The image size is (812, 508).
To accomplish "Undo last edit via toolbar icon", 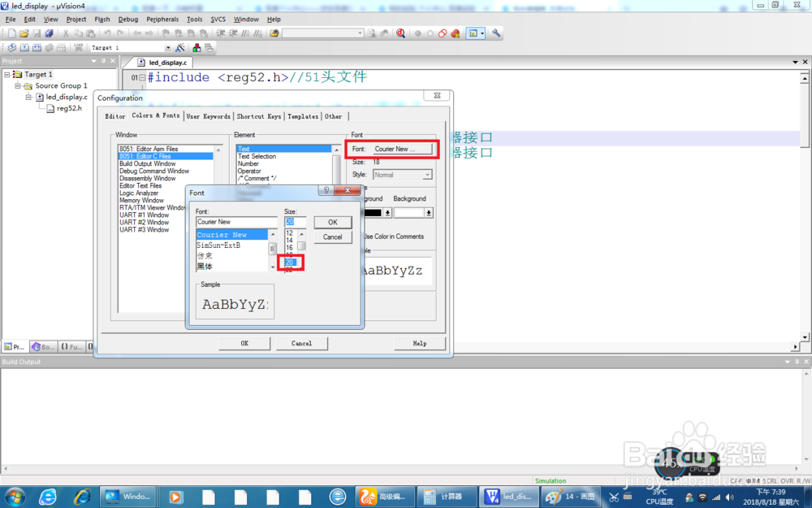I will tap(107, 33).
